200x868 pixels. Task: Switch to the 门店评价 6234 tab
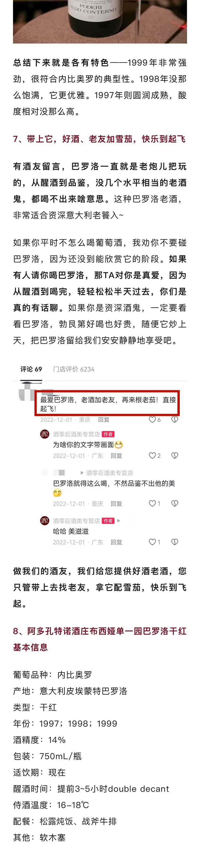(74, 369)
